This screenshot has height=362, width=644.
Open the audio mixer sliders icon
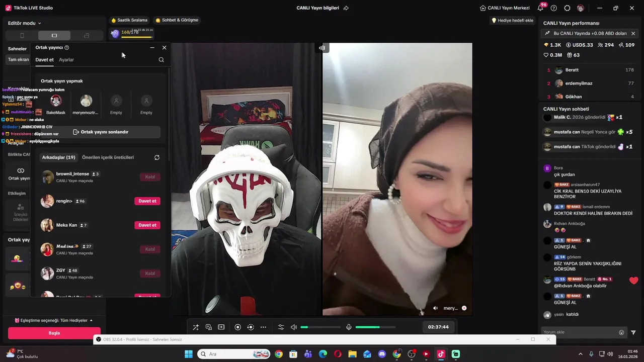coord(281,327)
